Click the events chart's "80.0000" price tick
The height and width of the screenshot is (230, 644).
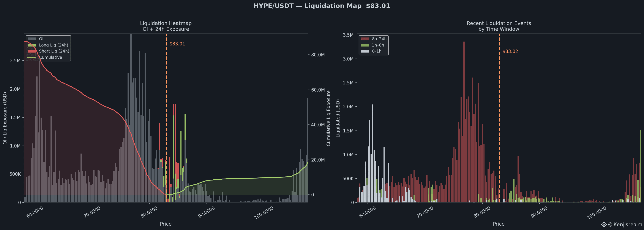pyautogui.click(x=482, y=212)
